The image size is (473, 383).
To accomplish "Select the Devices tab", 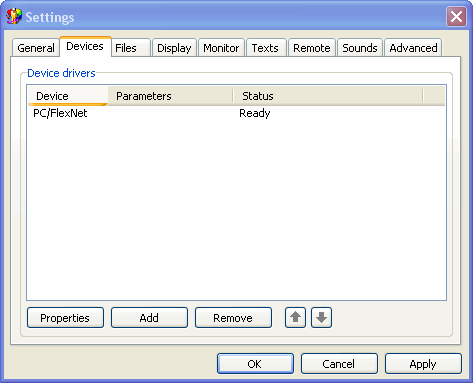I will pos(85,46).
